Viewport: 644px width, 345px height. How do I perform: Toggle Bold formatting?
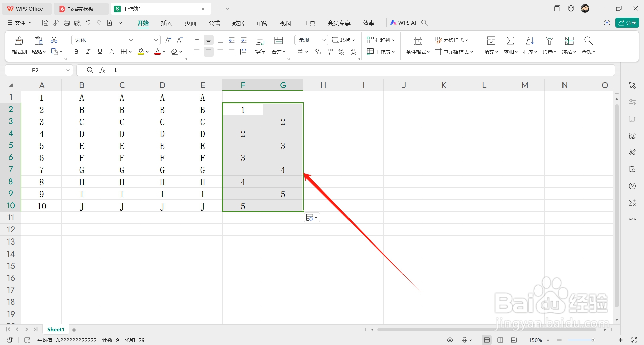pos(76,52)
